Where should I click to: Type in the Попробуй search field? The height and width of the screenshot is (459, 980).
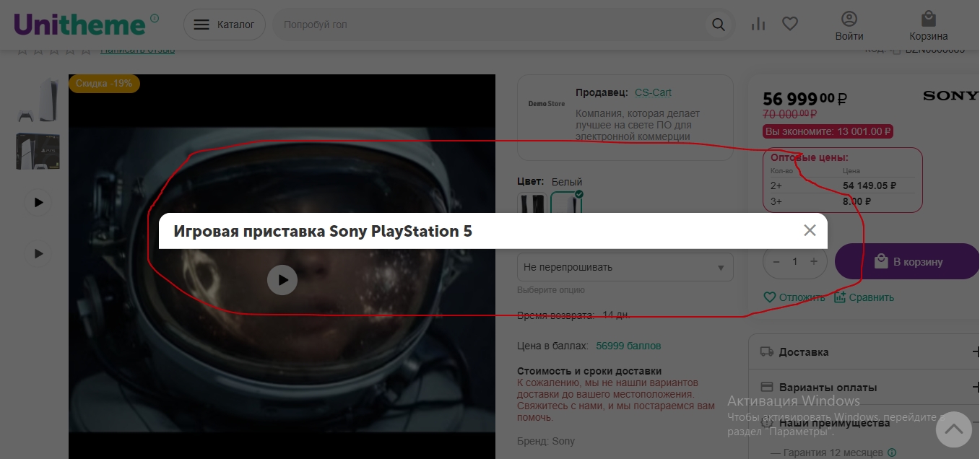[x=491, y=25]
